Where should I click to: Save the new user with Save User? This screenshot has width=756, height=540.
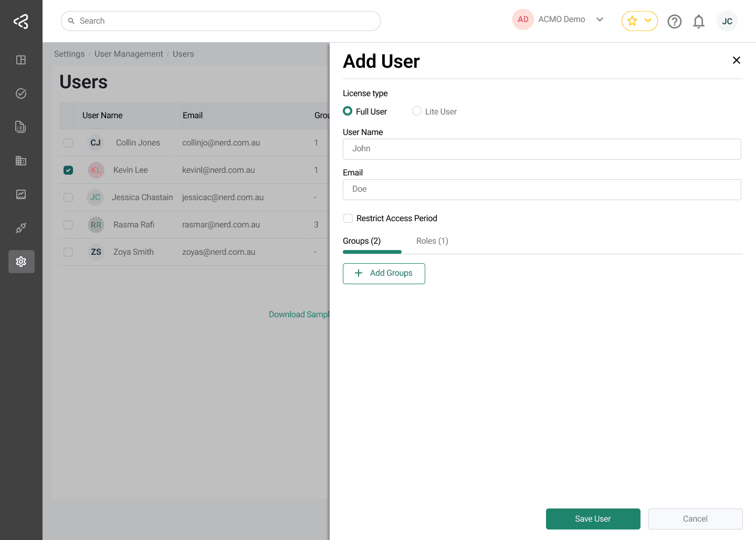[x=593, y=518]
